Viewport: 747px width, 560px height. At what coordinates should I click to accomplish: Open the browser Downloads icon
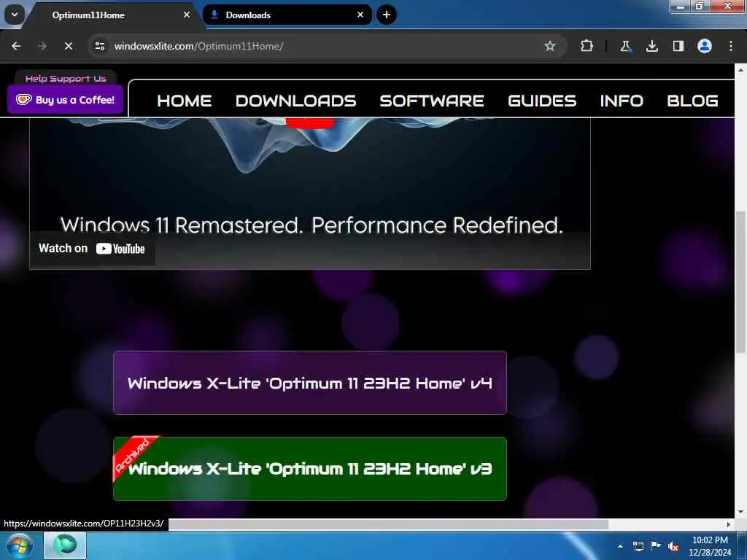(x=651, y=46)
